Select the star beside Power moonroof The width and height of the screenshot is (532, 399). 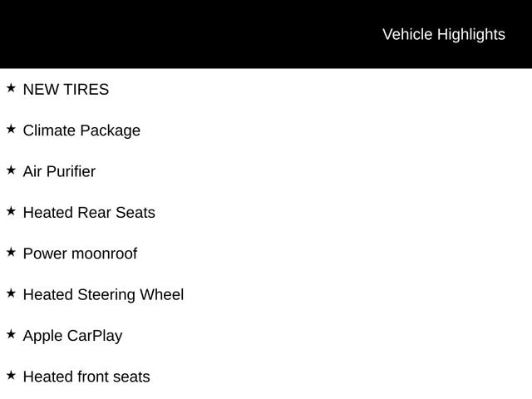tap(11, 252)
